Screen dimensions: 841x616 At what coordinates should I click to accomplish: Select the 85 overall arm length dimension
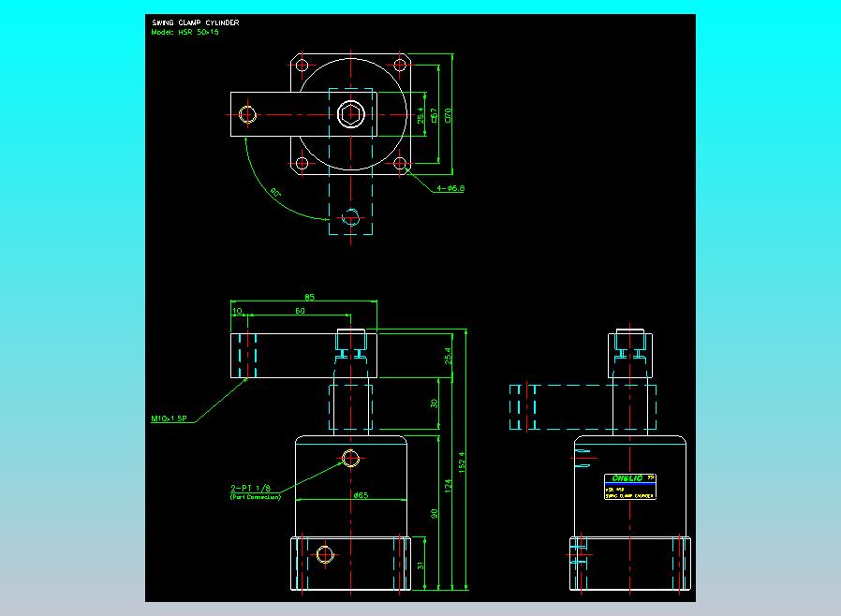pos(309,297)
